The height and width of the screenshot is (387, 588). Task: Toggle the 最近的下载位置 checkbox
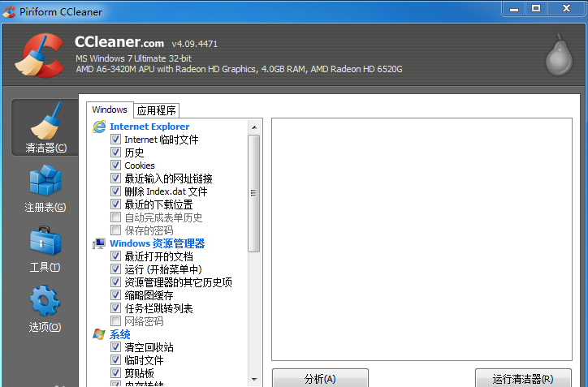point(115,204)
